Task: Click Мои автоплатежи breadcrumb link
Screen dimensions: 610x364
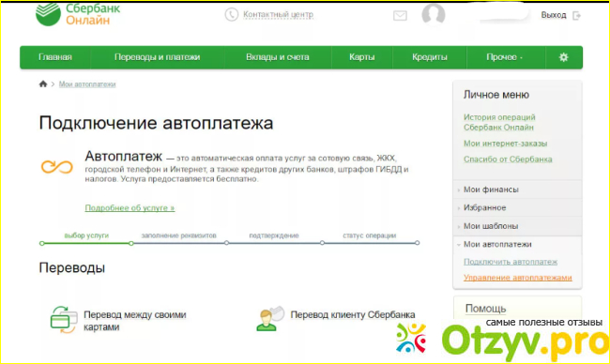Action: pyautogui.click(x=87, y=84)
